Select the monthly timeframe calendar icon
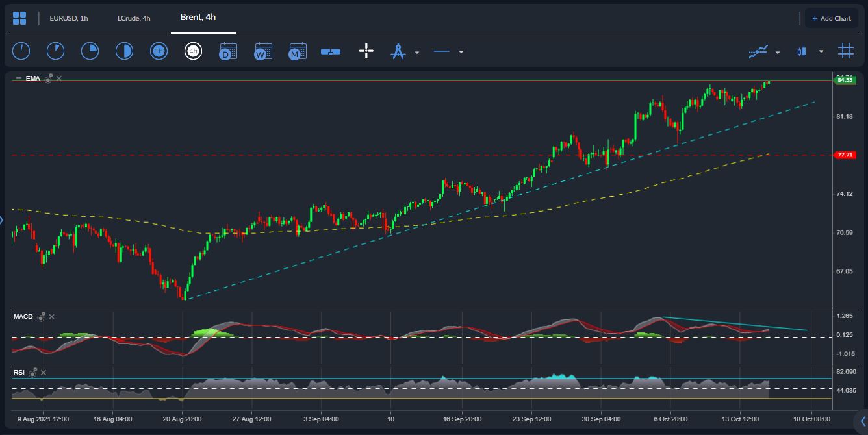The image size is (868, 435). (298, 51)
